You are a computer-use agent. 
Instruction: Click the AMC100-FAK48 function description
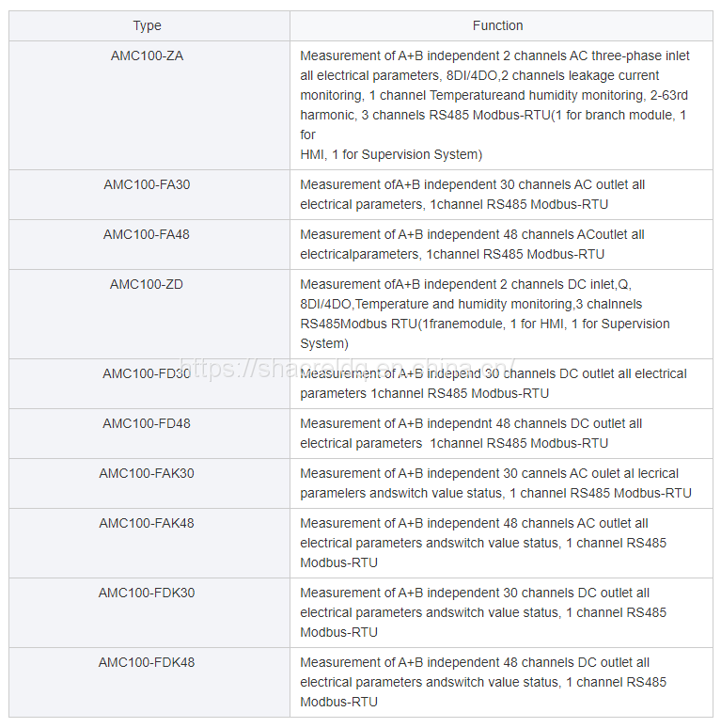click(483, 543)
